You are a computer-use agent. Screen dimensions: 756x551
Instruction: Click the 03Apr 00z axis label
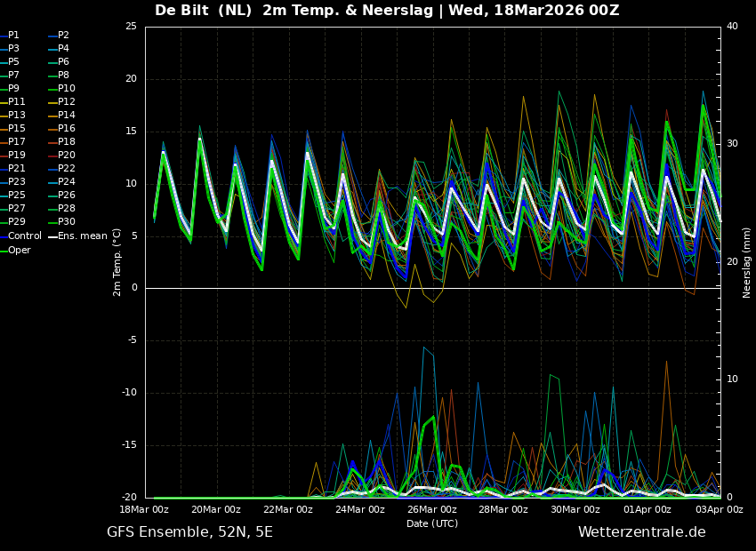pos(719,510)
